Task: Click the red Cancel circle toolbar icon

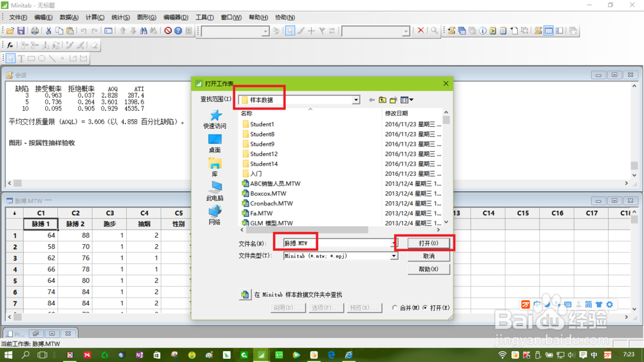Action: (168, 31)
